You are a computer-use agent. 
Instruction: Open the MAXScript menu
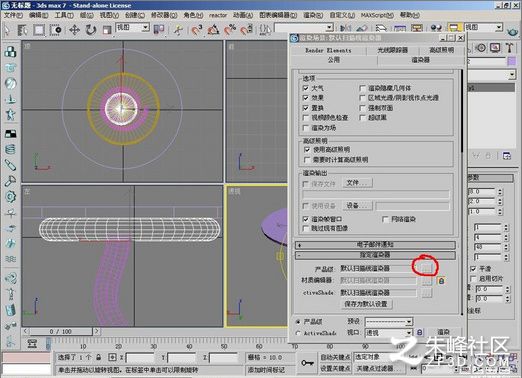click(377, 15)
